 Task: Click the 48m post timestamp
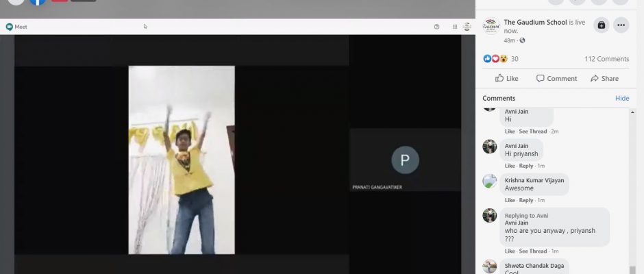[x=509, y=40]
